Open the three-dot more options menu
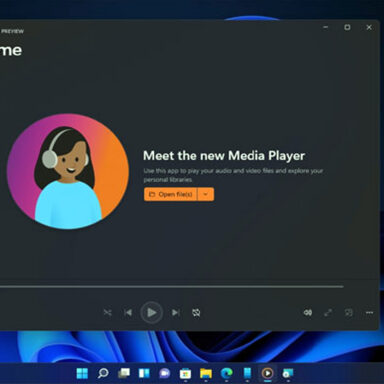This screenshot has height=384, width=384. [x=369, y=313]
